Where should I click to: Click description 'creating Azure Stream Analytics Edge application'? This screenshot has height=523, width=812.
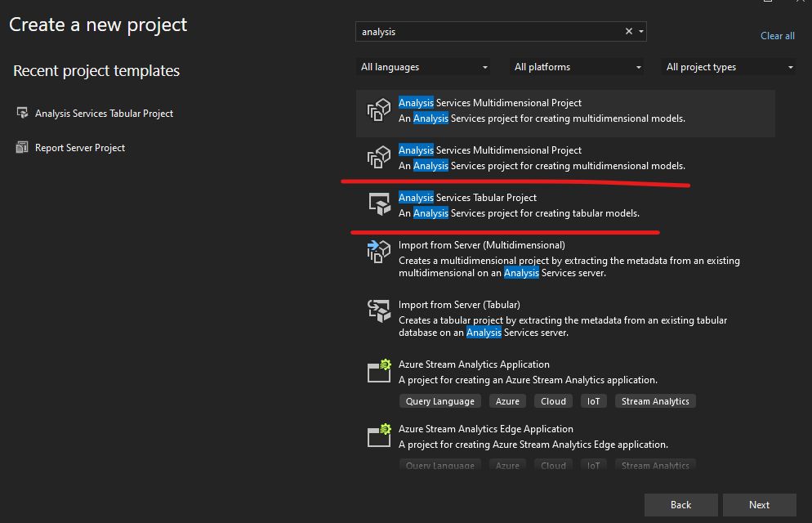pyautogui.click(x=533, y=445)
